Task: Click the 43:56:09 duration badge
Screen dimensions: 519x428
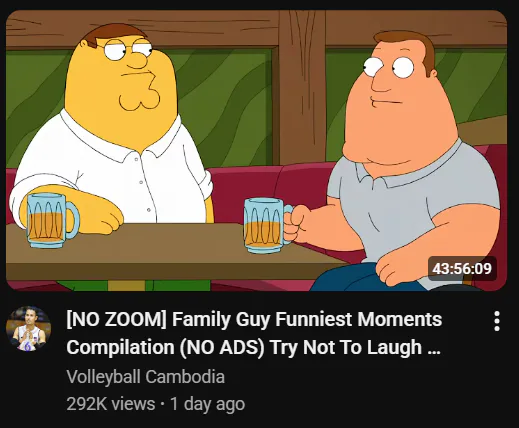Action: coord(462,269)
